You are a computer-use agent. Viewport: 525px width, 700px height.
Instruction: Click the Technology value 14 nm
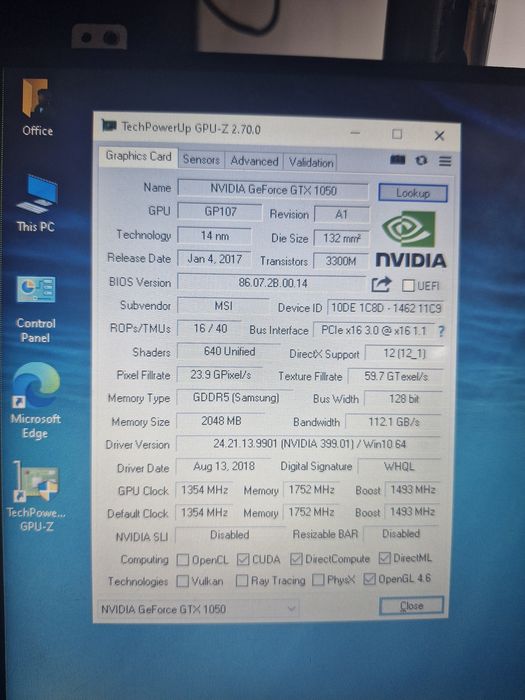pyautogui.click(x=214, y=235)
